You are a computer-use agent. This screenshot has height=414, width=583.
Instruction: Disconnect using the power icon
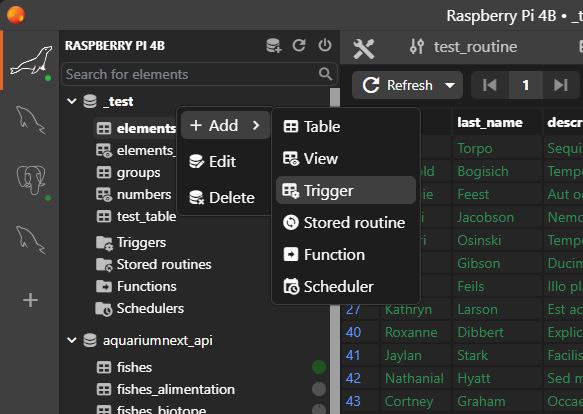tap(325, 45)
